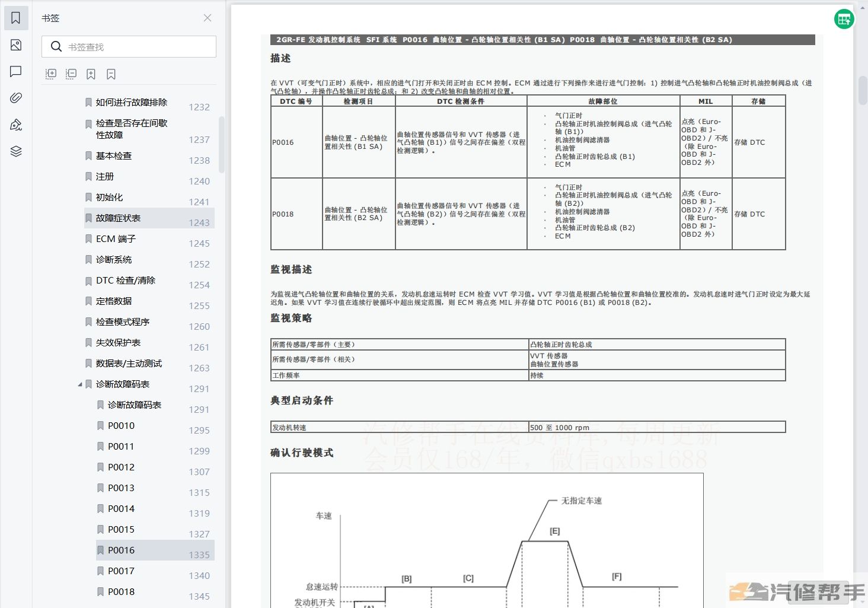Click page number 1243 in bookmark list

point(199,222)
